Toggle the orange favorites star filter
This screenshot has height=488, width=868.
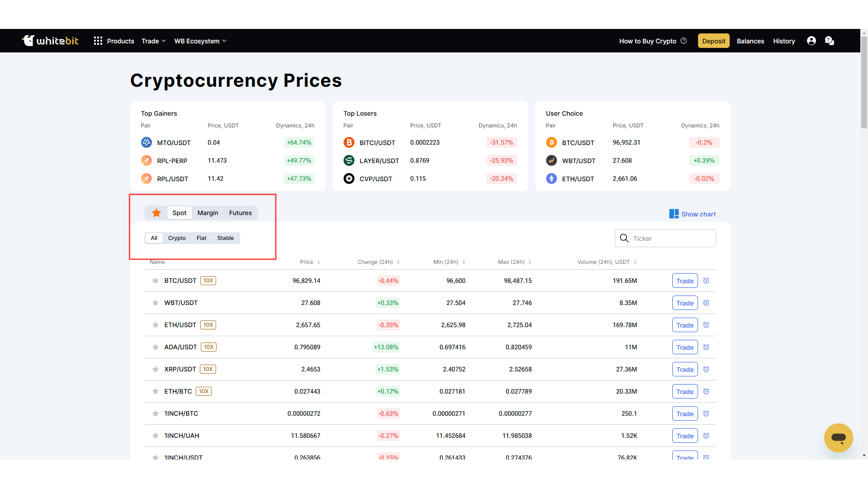click(156, 213)
